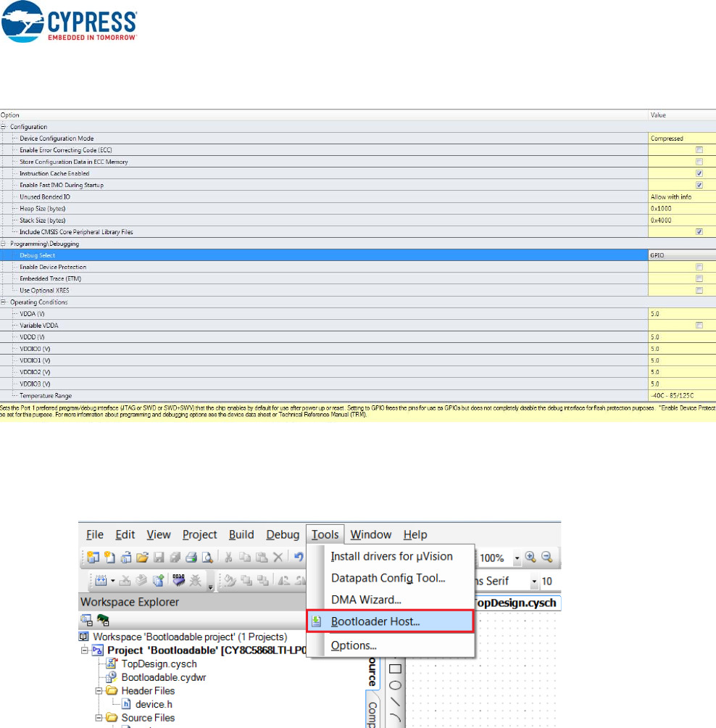Image resolution: width=716 pixels, height=728 pixels.
Task: Click the Zoom Out magnifier icon
Action: pyautogui.click(x=547, y=558)
